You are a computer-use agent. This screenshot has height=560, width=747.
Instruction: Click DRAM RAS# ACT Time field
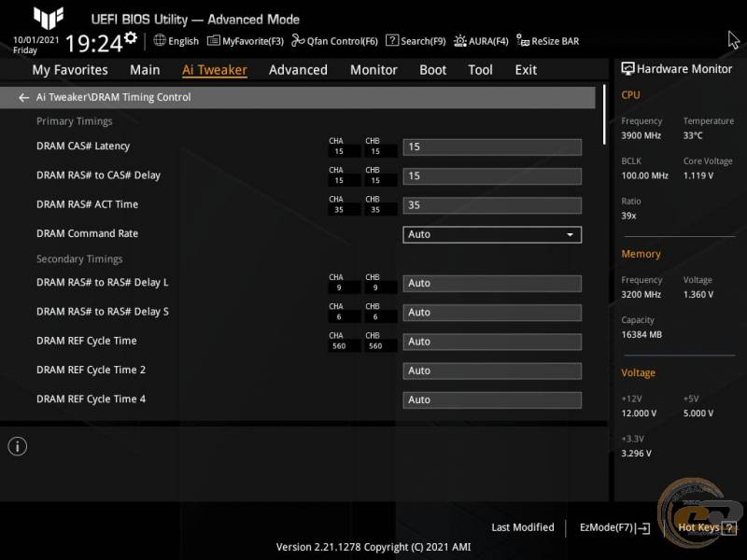click(492, 205)
